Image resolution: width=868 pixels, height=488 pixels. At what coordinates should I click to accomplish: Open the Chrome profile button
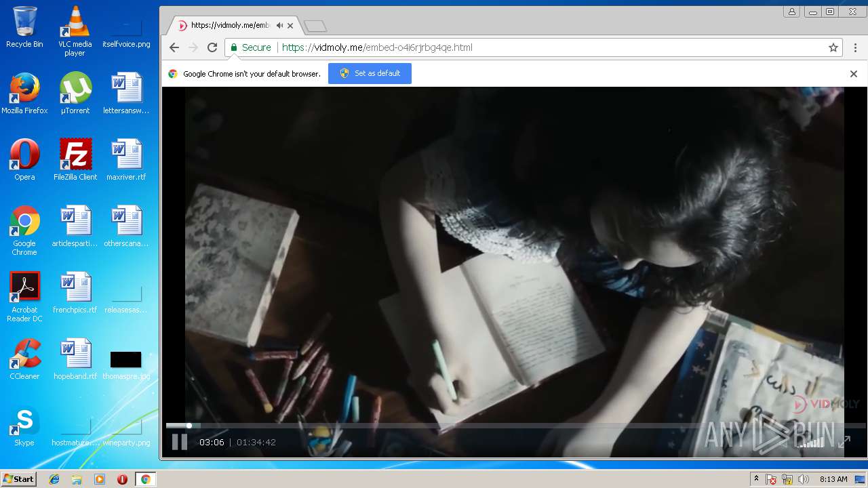click(792, 12)
